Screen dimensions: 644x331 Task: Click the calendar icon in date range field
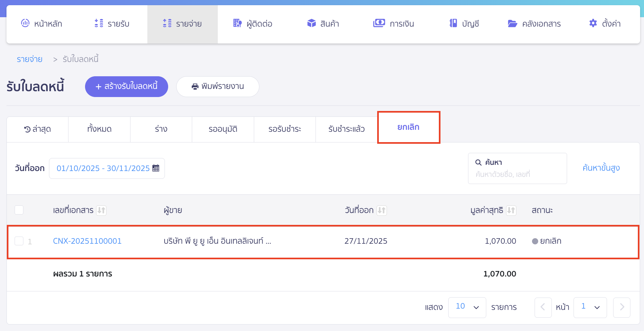point(156,168)
